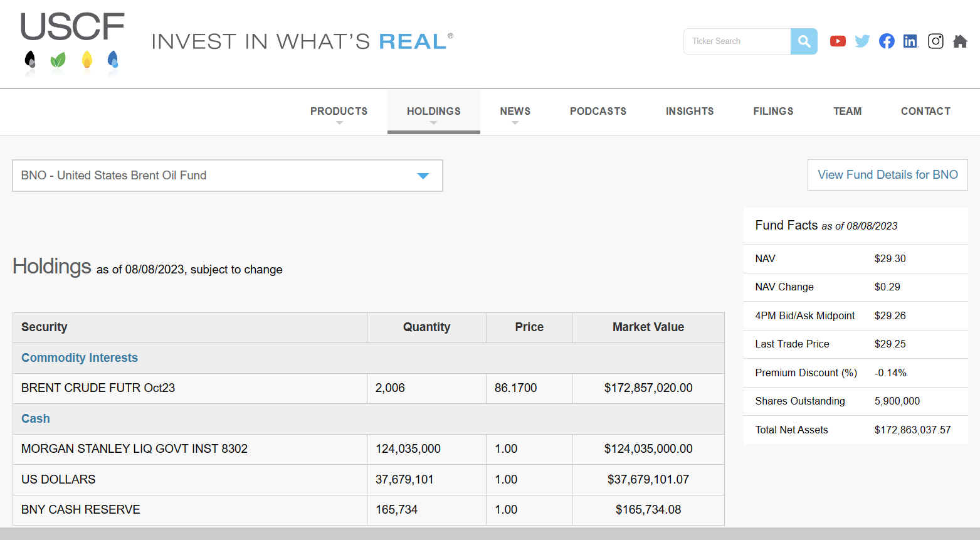This screenshot has width=980, height=540.
Task: Open the Twitter bird icon
Action: tap(862, 41)
